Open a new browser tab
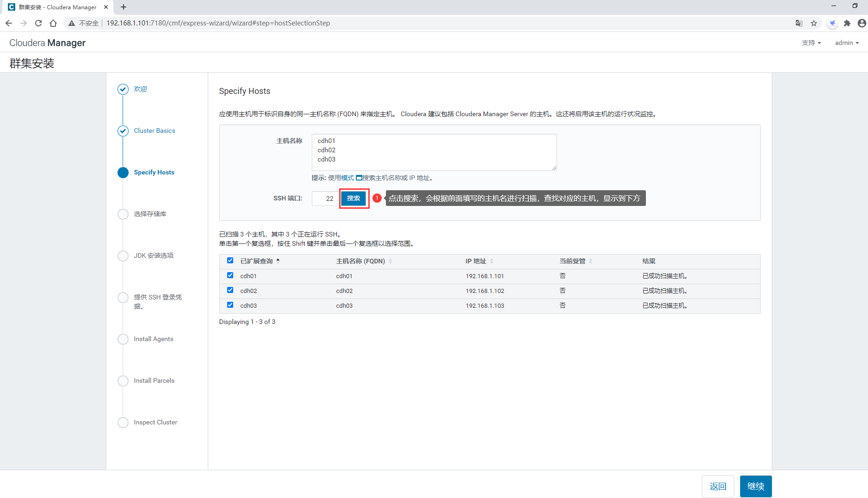Viewport: 868px width, 498px height. 124,7
